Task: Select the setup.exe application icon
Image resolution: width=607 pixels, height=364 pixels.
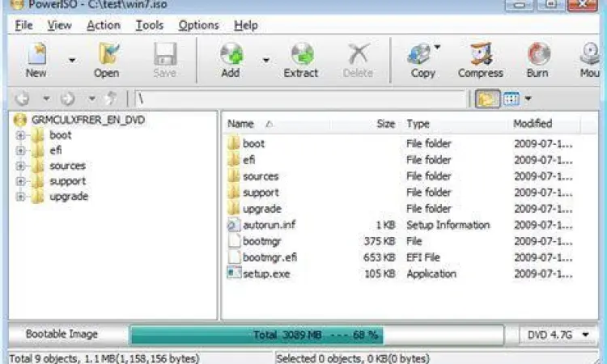Action: click(233, 273)
